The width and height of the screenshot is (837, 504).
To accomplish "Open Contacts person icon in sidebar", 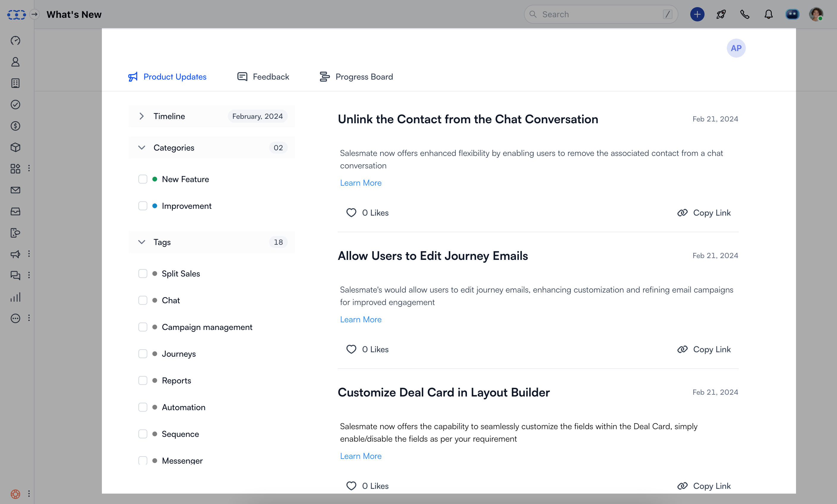I will pyautogui.click(x=15, y=62).
